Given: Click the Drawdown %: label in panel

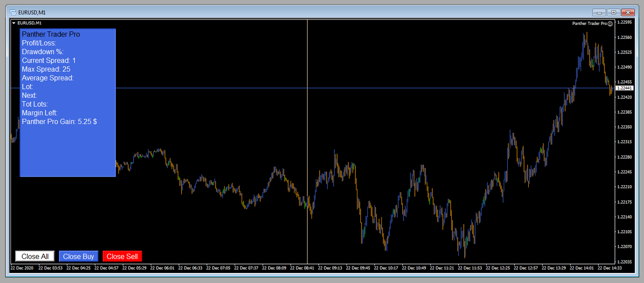Looking at the screenshot, I should coord(43,51).
